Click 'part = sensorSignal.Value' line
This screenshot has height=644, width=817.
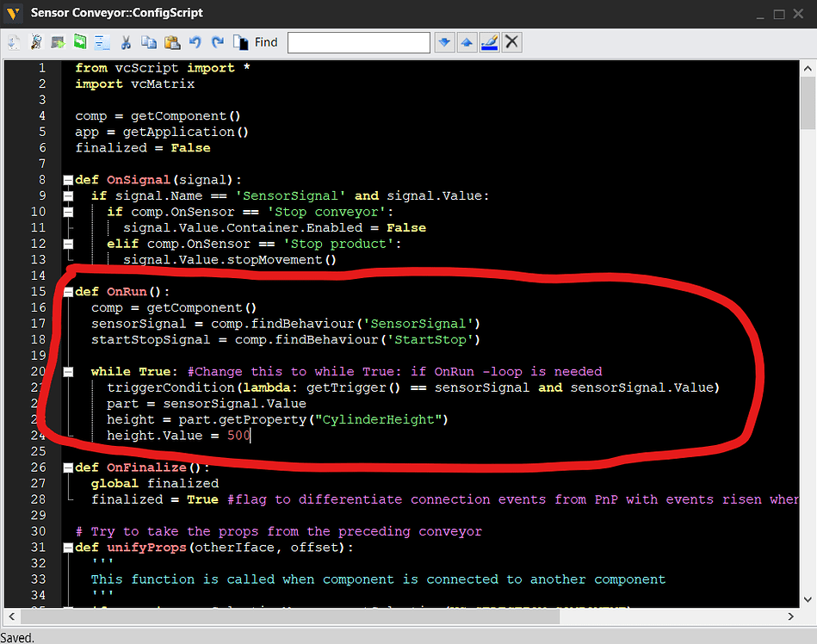[207, 404]
